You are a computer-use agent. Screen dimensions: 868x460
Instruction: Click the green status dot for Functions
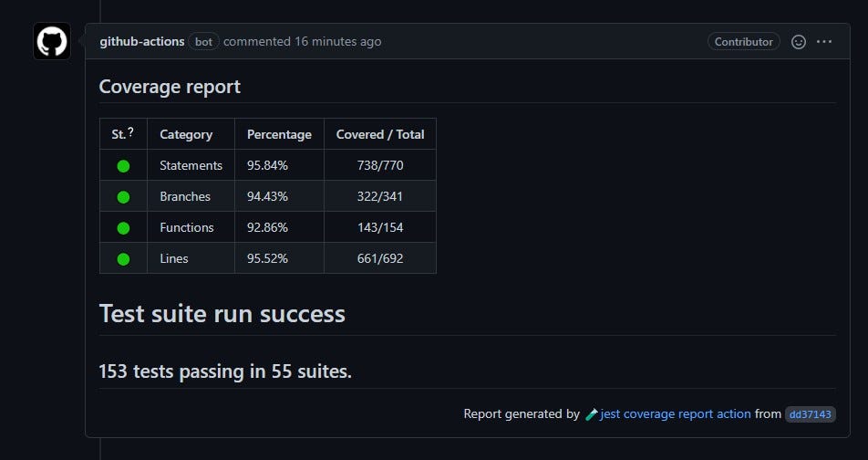[123, 228]
